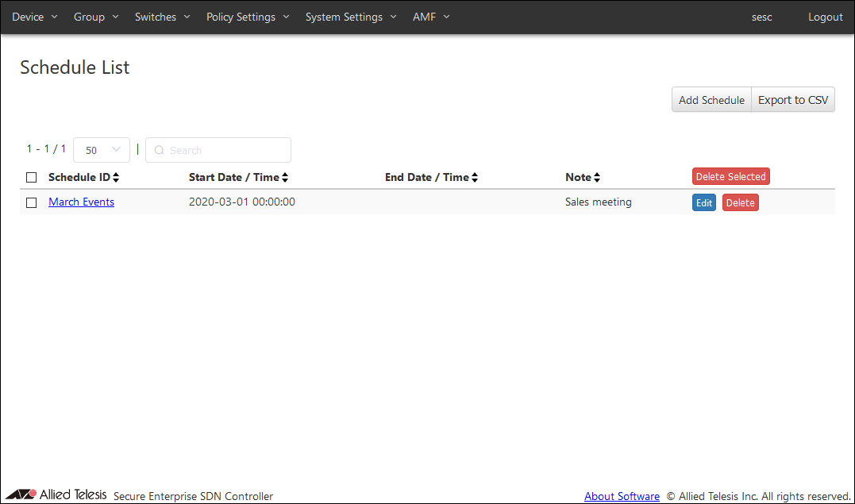The image size is (855, 504).
Task: Open the Group menu
Action: [x=96, y=17]
